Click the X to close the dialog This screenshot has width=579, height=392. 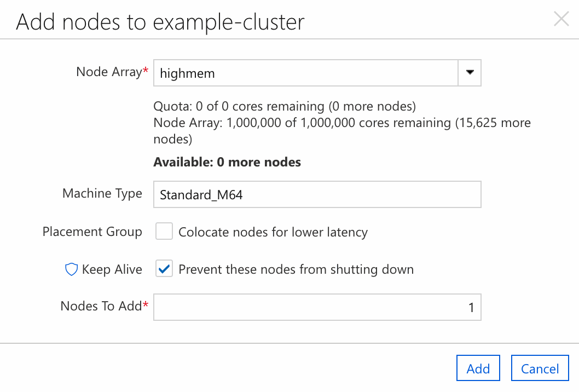(561, 19)
